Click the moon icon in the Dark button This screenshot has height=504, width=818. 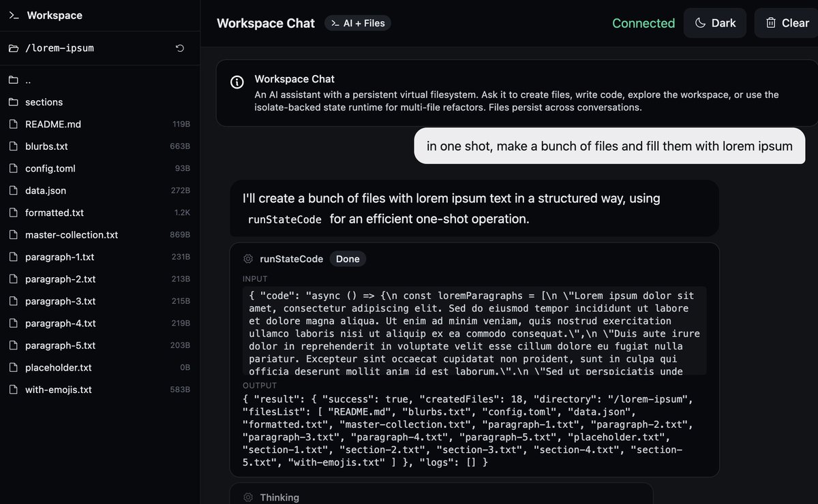point(700,23)
